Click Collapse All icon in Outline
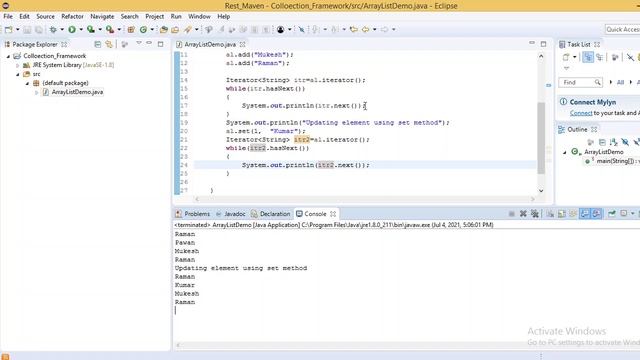640x360 pixels. (x=602, y=142)
